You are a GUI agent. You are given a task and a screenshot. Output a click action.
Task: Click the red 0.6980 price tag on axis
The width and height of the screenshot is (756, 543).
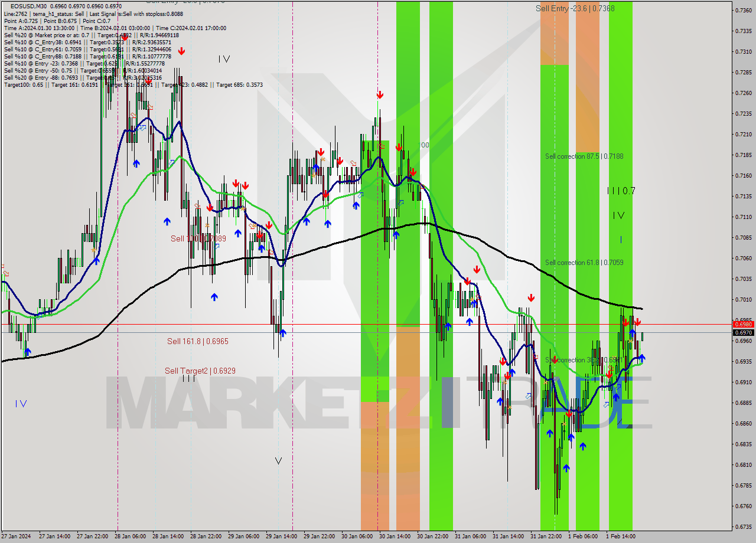click(743, 324)
